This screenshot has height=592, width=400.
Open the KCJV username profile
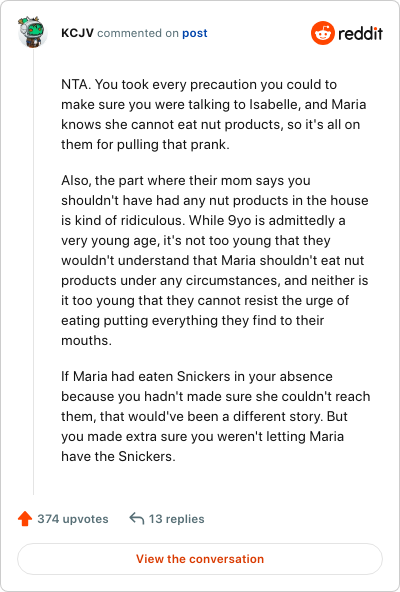77,33
